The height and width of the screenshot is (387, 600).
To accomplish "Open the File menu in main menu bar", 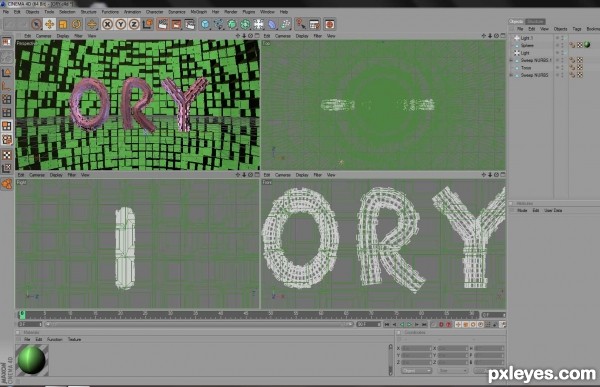I will (6, 12).
